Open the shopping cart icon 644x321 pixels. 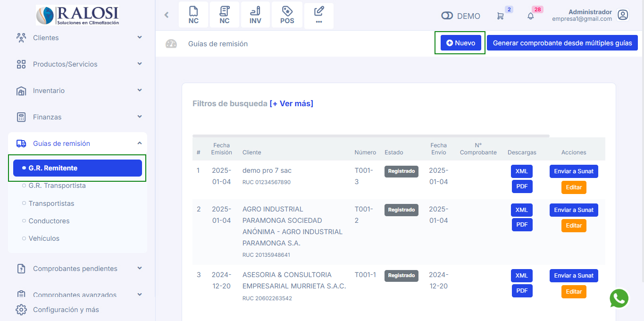pyautogui.click(x=500, y=16)
